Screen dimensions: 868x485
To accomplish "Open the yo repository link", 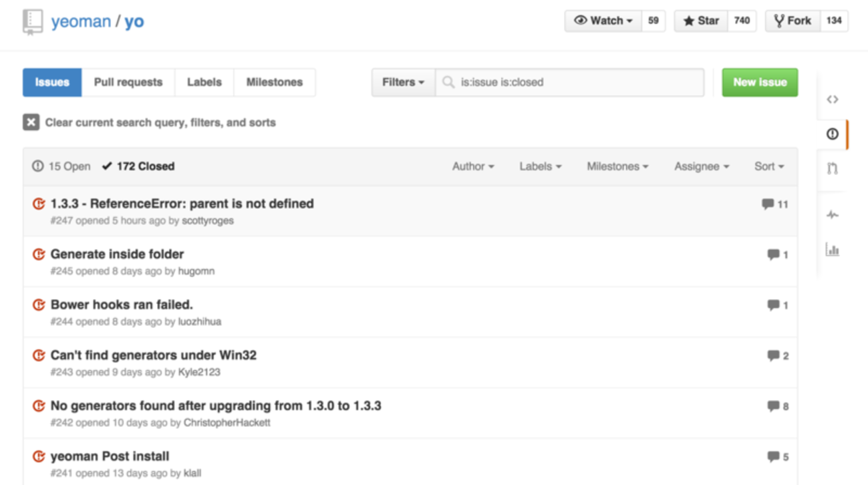I will pyautogui.click(x=134, y=21).
